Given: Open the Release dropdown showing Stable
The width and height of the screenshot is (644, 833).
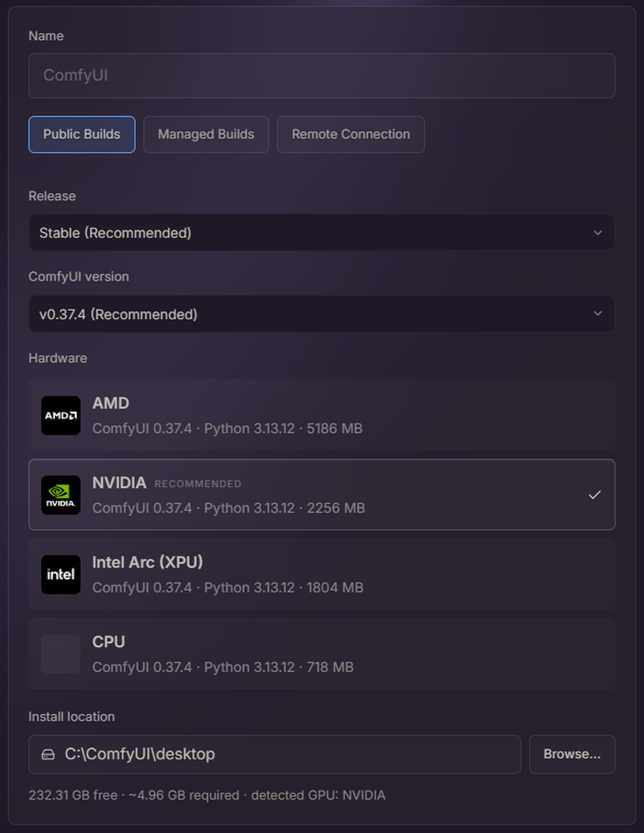Looking at the screenshot, I should tap(322, 232).
